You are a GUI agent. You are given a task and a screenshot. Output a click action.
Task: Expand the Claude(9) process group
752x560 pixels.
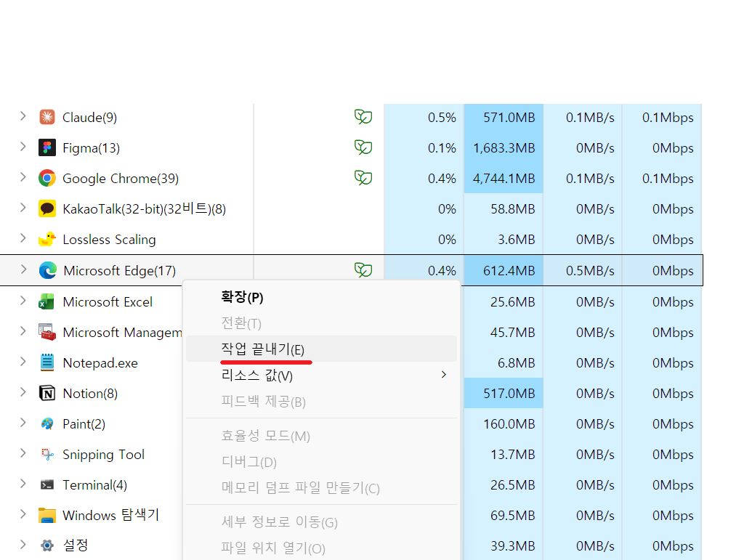point(23,116)
